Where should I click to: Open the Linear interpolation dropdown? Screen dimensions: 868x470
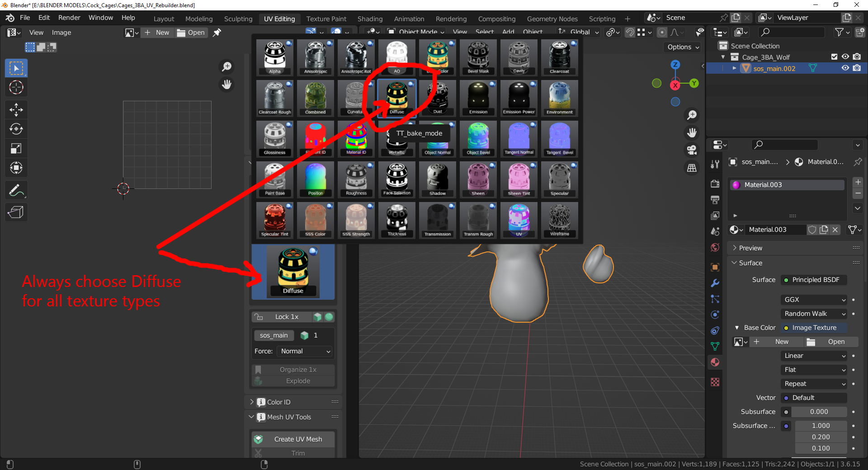pos(813,356)
